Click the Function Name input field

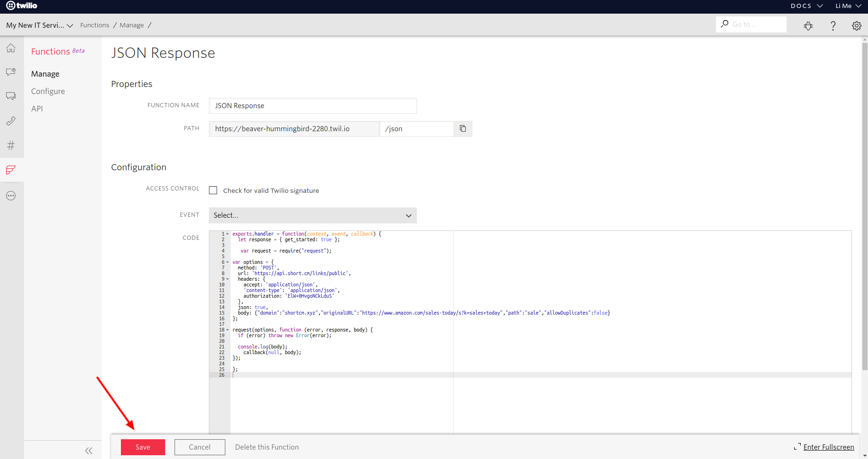click(312, 105)
